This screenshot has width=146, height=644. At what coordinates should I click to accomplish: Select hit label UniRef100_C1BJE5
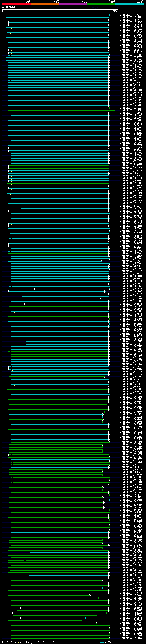click(x=131, y=63)
